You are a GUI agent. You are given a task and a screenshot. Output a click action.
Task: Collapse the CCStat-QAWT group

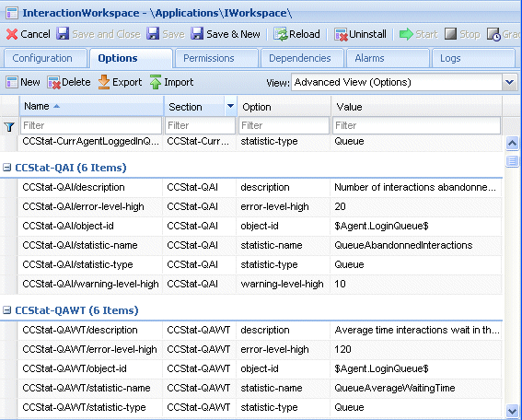click(7, 310)
